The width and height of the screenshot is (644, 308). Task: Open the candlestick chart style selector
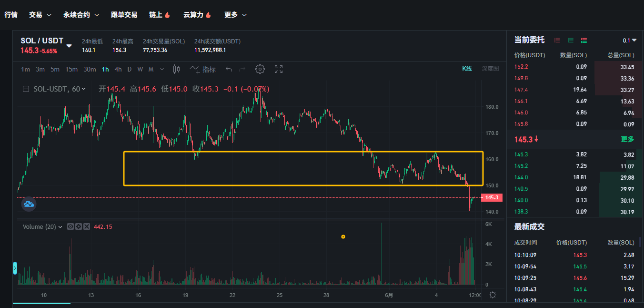[x=176, y=69]
